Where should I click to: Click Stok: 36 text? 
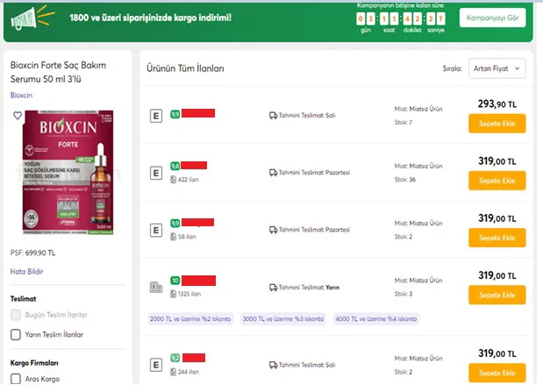(404, 180)
